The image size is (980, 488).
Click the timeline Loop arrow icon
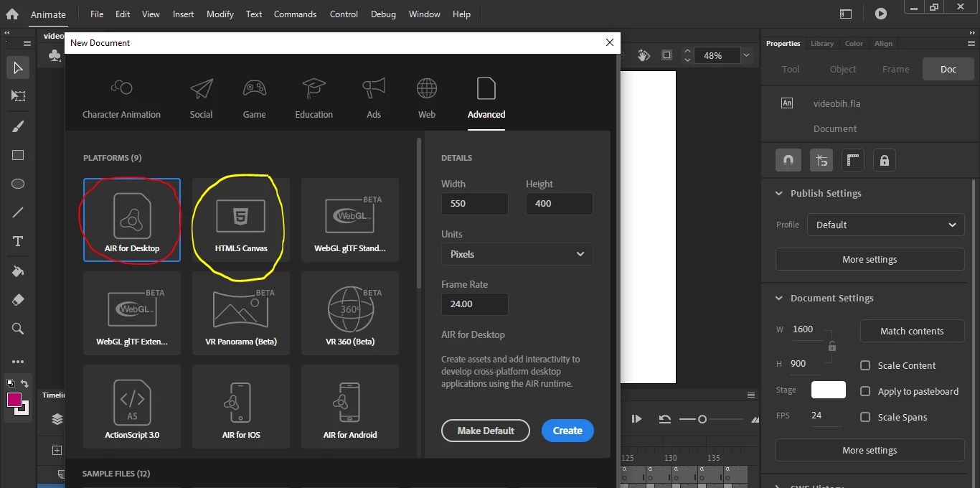(665, 419)
